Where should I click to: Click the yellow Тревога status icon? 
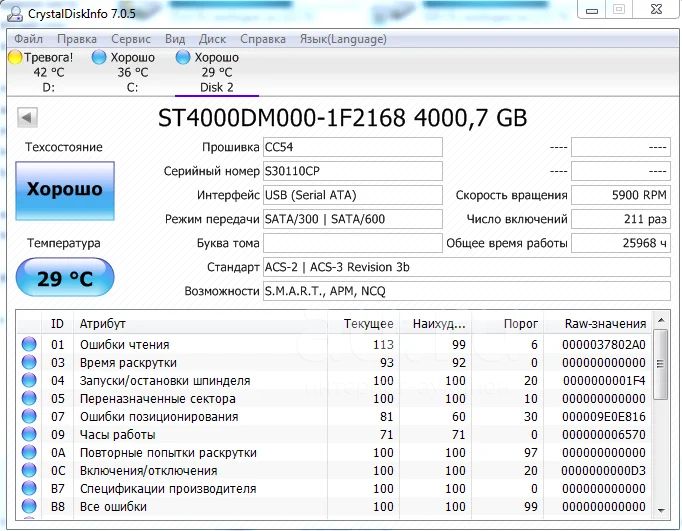(15, 57)
